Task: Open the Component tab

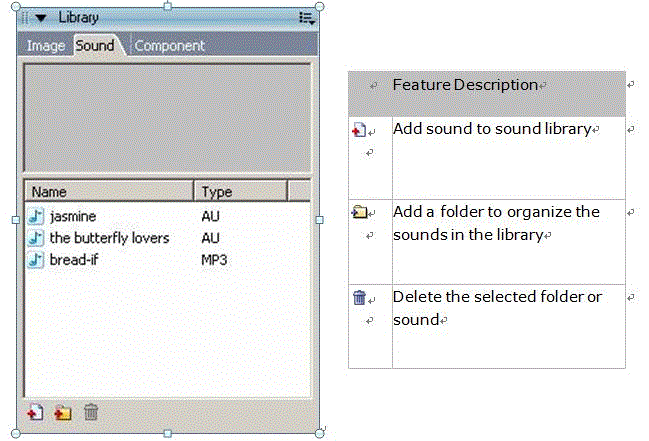Action: click(169, 46)
